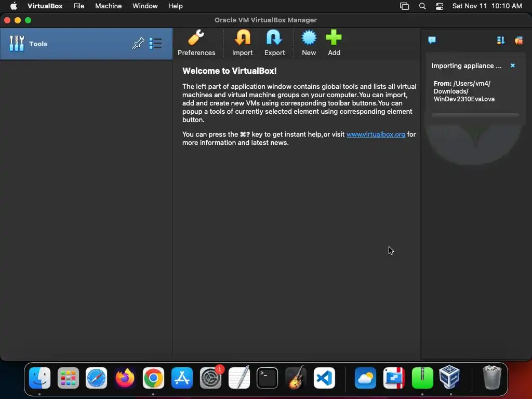This screenshot has height=399, width=532.
Task: Click the Export appliance toolbar icon
Action: (274, 43)
